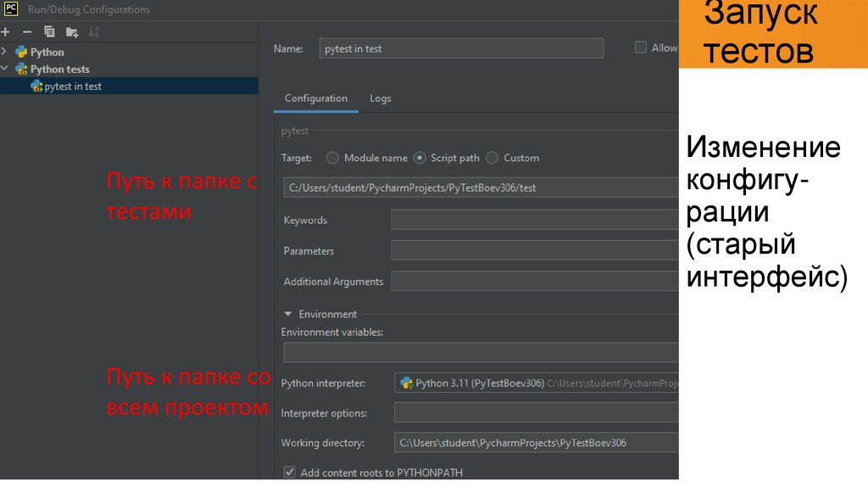Focus the Environment variables field
The image size is (868, 487).
point(481,353)
